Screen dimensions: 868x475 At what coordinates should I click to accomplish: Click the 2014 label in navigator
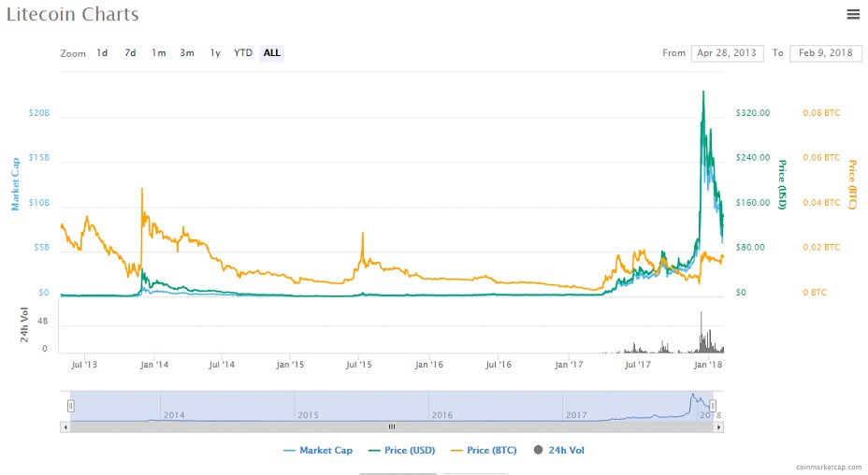pyautogui.click(x=174, y=415)
